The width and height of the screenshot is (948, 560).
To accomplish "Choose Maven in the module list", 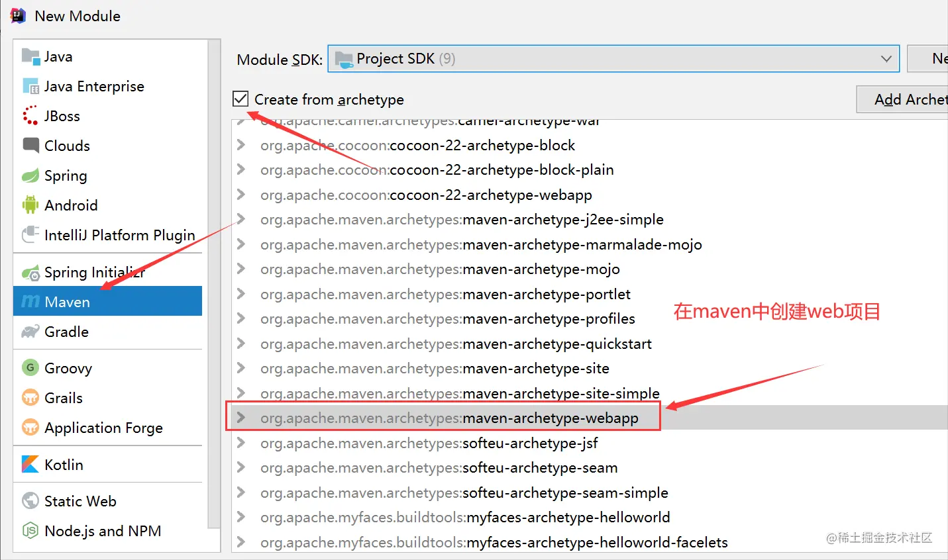I will click(107, 301).
